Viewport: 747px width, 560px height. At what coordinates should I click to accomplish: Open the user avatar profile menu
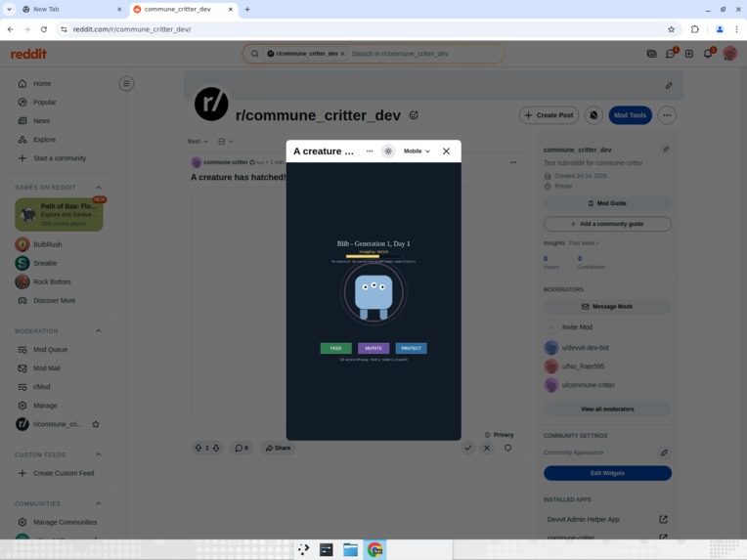coord(729,54)
